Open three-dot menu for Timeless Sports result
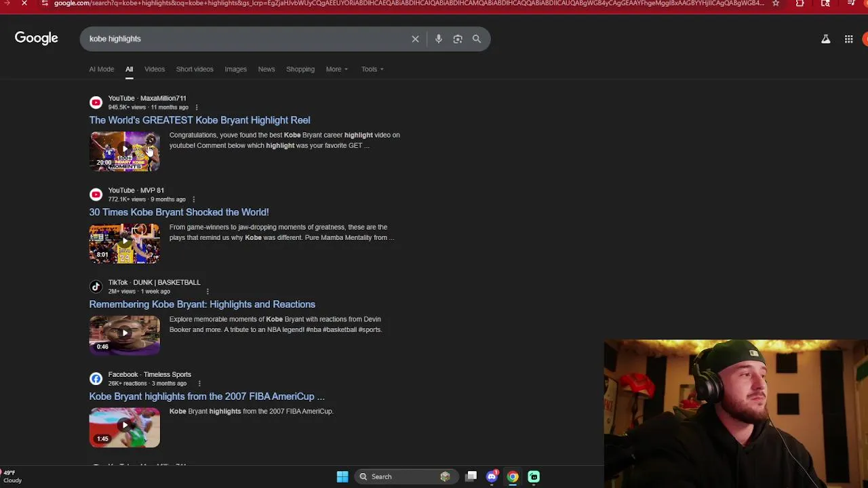Image resolution: width=868 pixels, height=488 pixels. click(199, 384)
